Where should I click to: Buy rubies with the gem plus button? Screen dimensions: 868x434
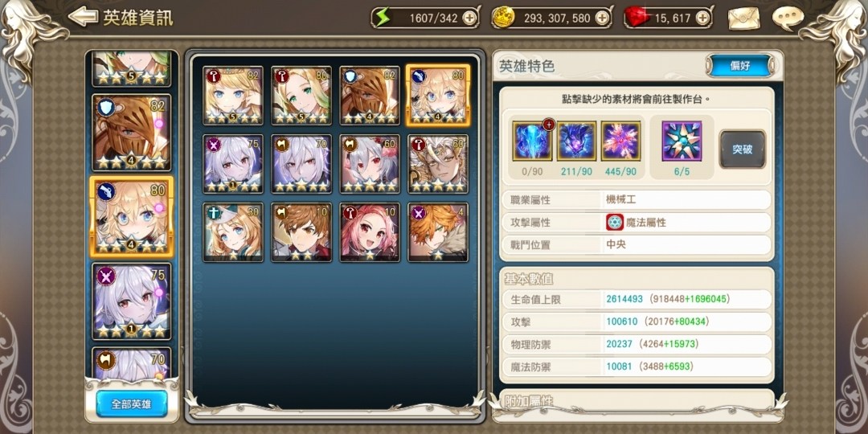click(702, 18)
